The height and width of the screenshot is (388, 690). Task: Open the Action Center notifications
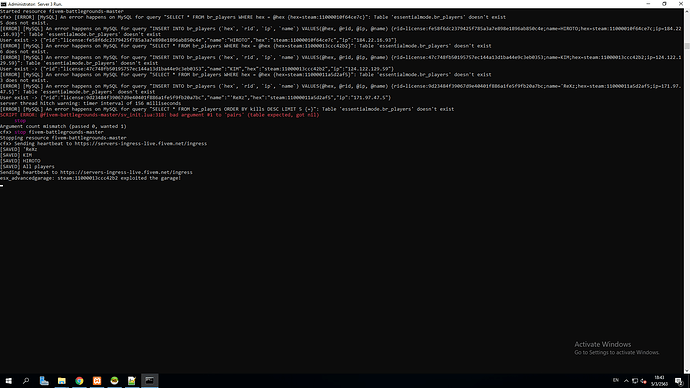pyautogui.click(x=679, y=381)
